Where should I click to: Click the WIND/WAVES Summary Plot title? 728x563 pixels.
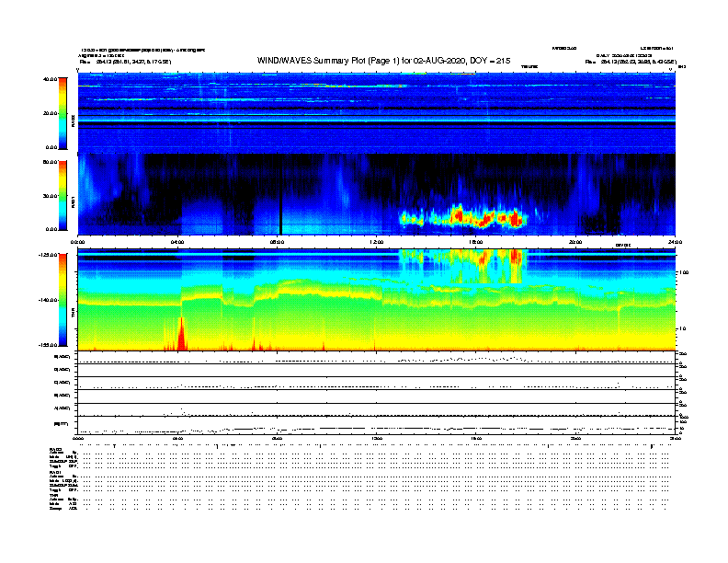(x=383, y=61)
